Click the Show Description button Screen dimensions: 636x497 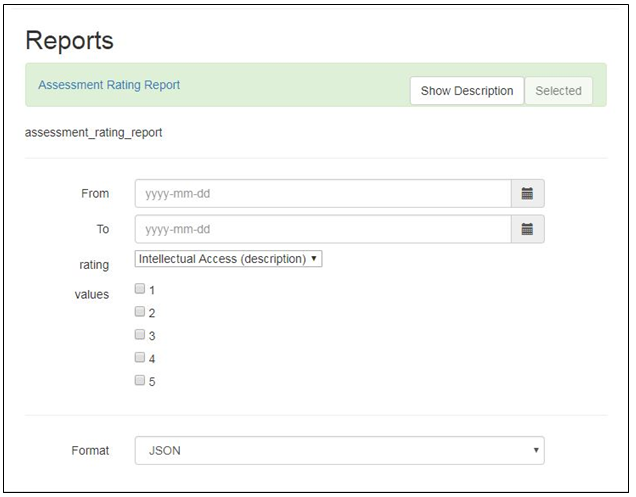point(467,90)
